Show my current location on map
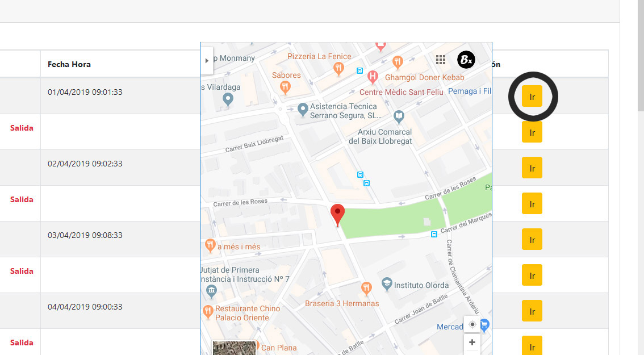Viewport: 644px width, 355px height. click(472, 324)
